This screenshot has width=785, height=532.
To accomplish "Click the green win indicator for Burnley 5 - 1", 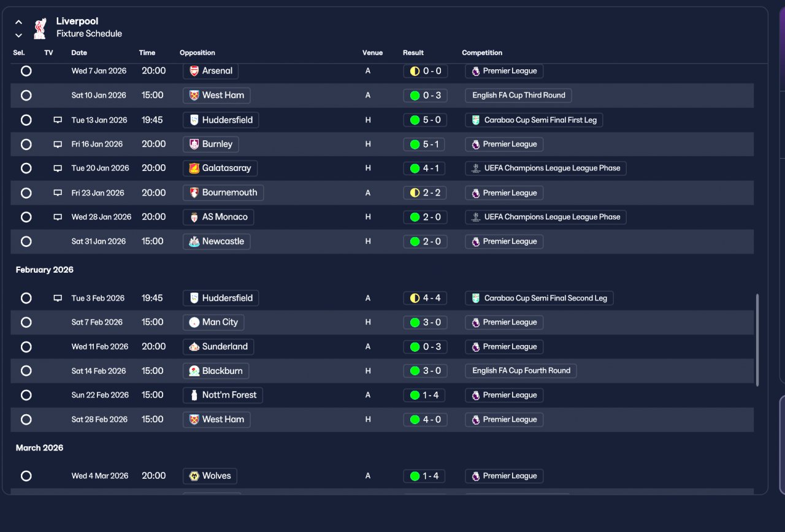I will pos(415,145).
